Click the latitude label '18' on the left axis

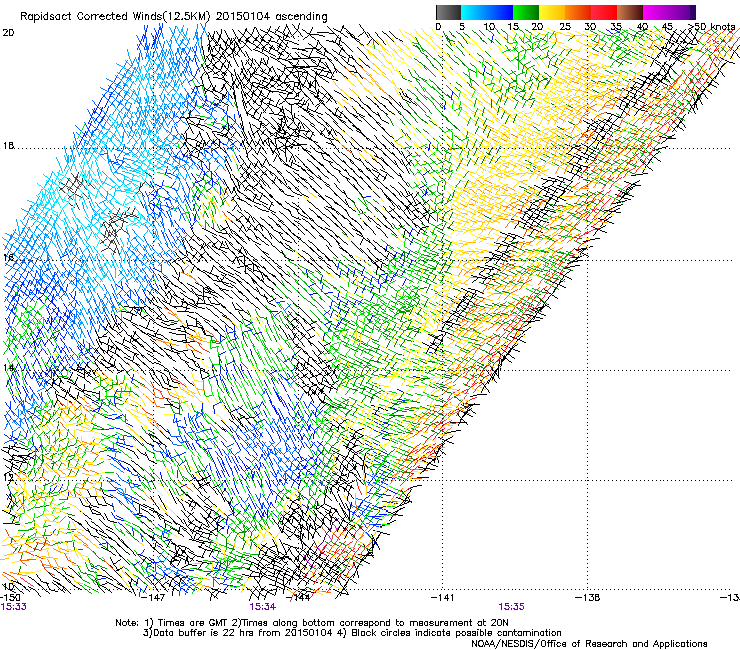(8, 146)
